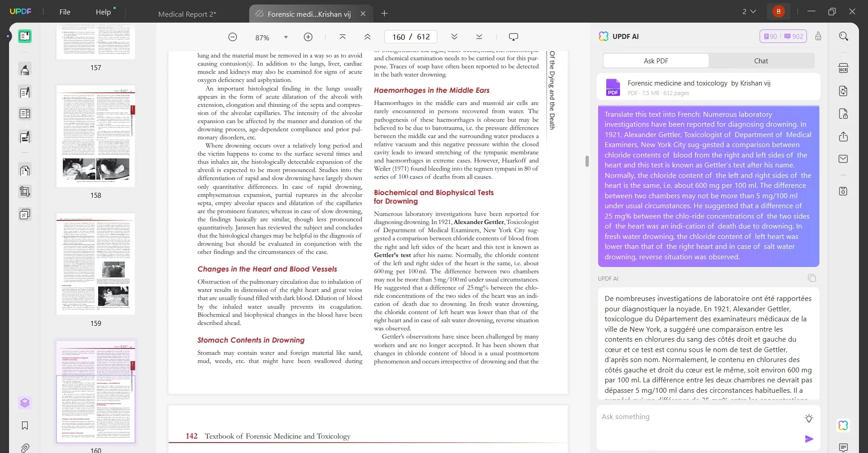
Task: Run OCR text recognition
Action: (x=844, y=68)
